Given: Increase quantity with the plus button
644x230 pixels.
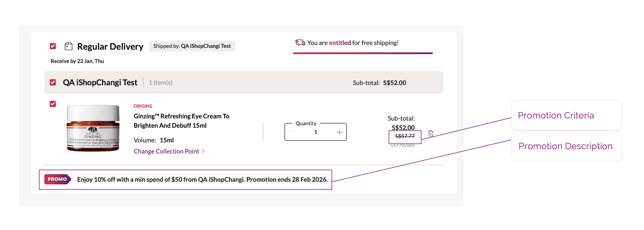Looking at the screenshot, I should [x=340, y=132].
